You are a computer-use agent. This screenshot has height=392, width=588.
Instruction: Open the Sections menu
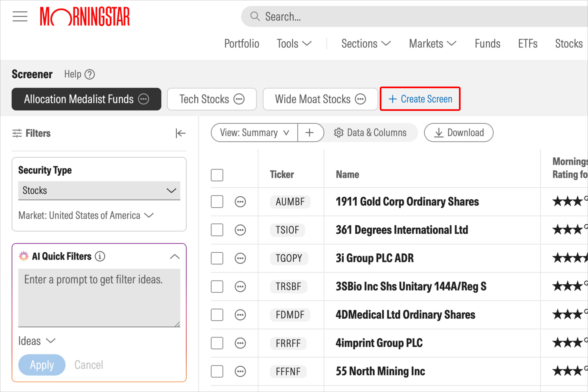tap(366, 44)
